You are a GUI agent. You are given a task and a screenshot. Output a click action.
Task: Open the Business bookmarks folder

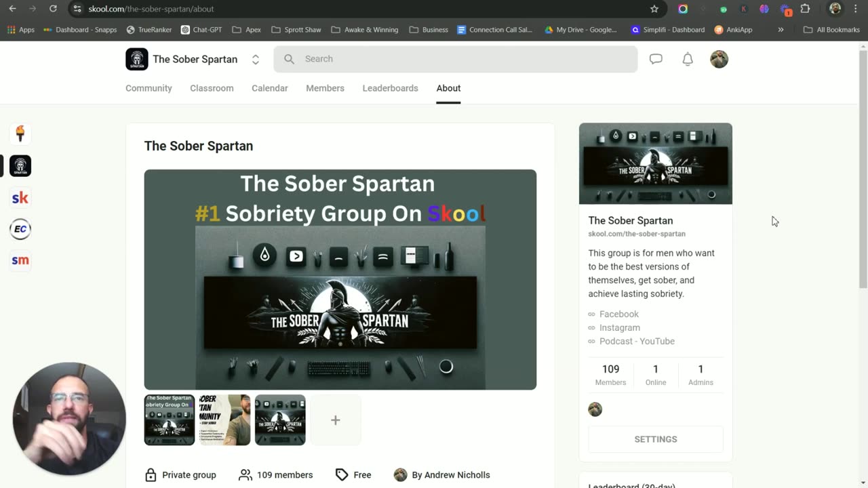429,30
